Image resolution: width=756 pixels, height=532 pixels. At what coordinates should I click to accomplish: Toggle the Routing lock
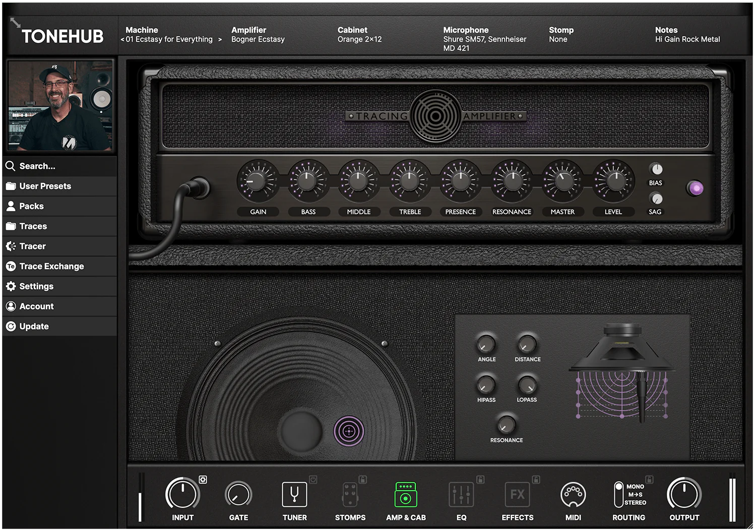tap(649, 479)
